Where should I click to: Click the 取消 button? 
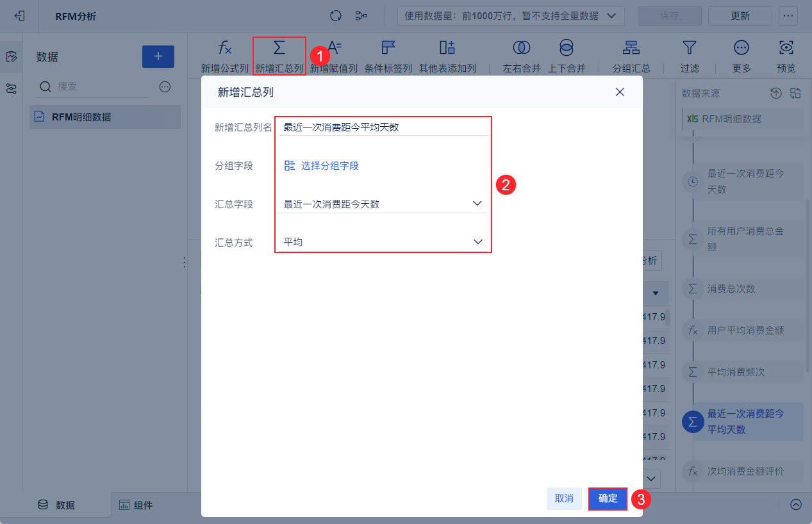tap(564, 498)
